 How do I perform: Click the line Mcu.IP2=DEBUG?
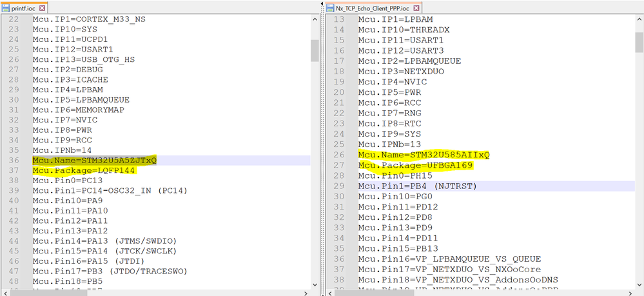point(68,70)
